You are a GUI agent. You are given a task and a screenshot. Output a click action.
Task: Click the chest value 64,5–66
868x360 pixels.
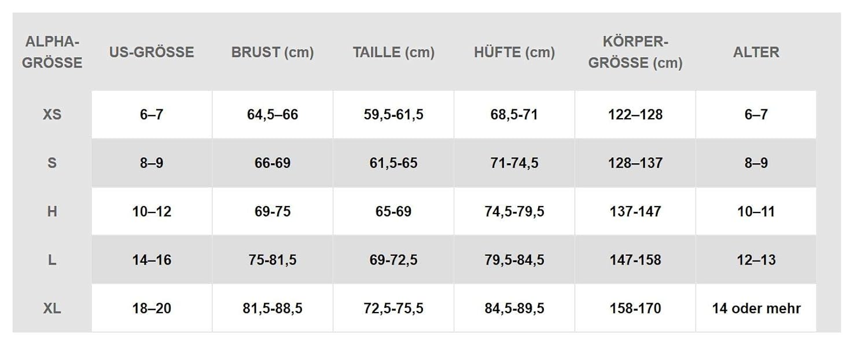pos(273,115)
